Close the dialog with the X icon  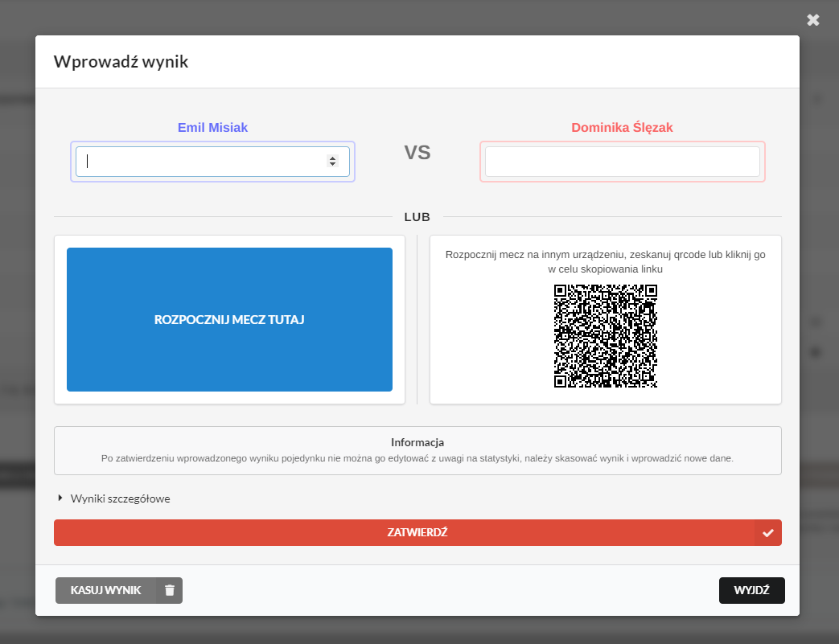812,20
